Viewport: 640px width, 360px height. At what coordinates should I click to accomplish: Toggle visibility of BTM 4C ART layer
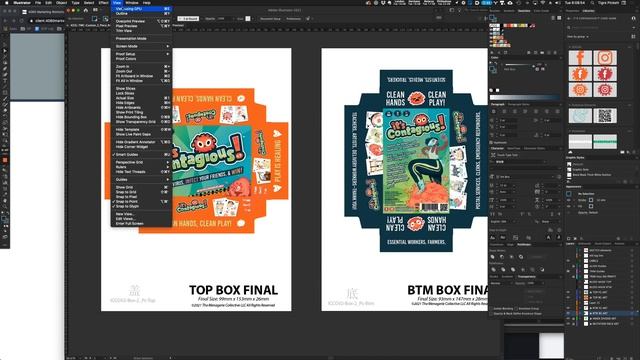pyautogui.click(x=568, y=313)
